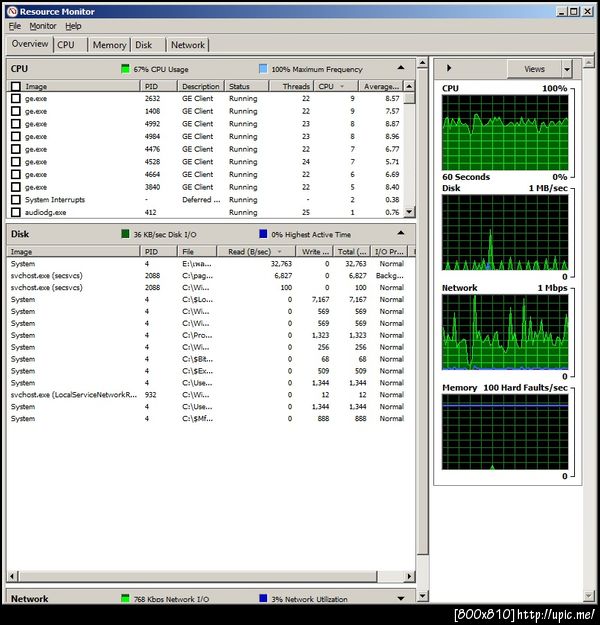
Task: Open the Views dropdown arrow
Action: [x=567, y=69]
